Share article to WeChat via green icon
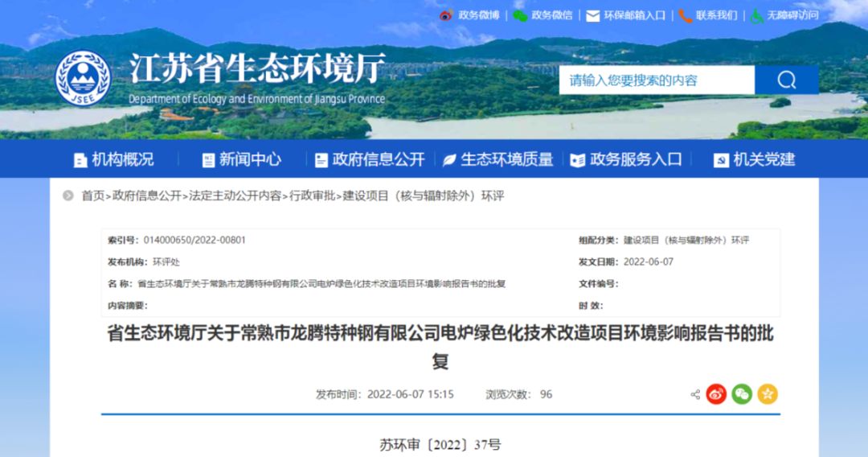 click(x=742, y=394)
